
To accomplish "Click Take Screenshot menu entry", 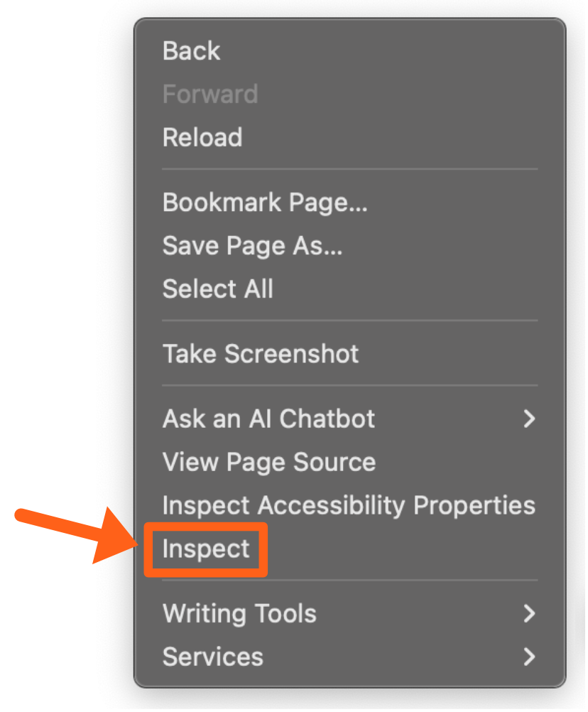I will (x=261, y=354).
